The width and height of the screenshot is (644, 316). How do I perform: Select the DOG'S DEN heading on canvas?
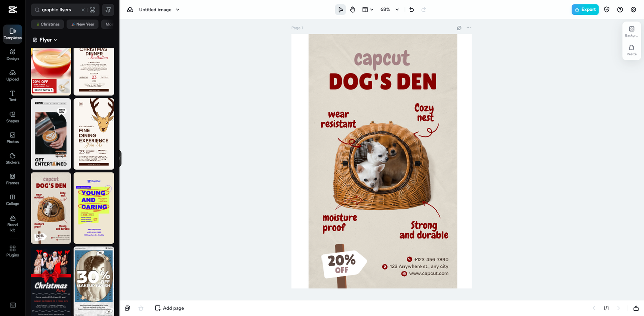coord(382,81)
